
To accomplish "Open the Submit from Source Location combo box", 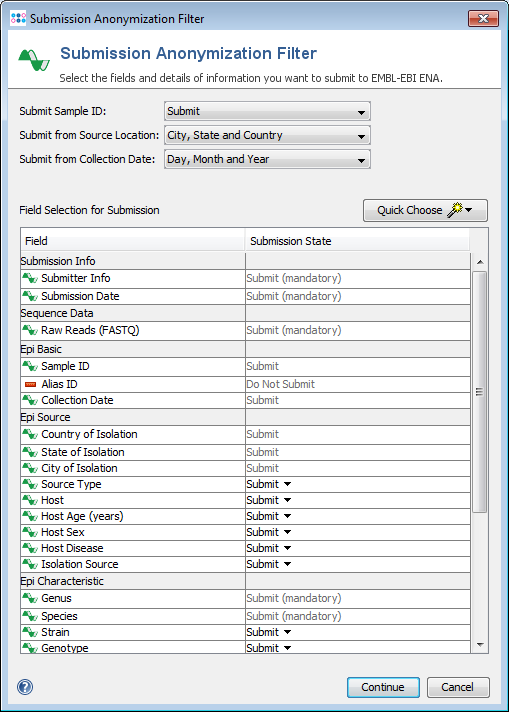I will click(x=267, y=135).
